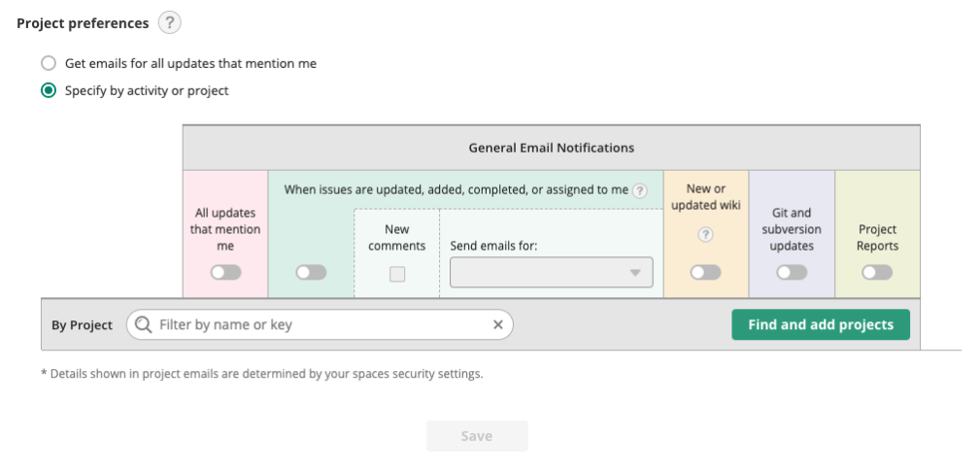Click the Save button
Screen dimensions: 980x470
[477, 436]
